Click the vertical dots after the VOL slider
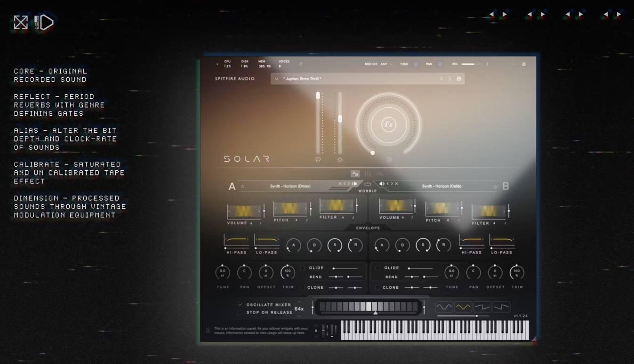The width and height of the screenshot is (634, 364). point(487,64)
